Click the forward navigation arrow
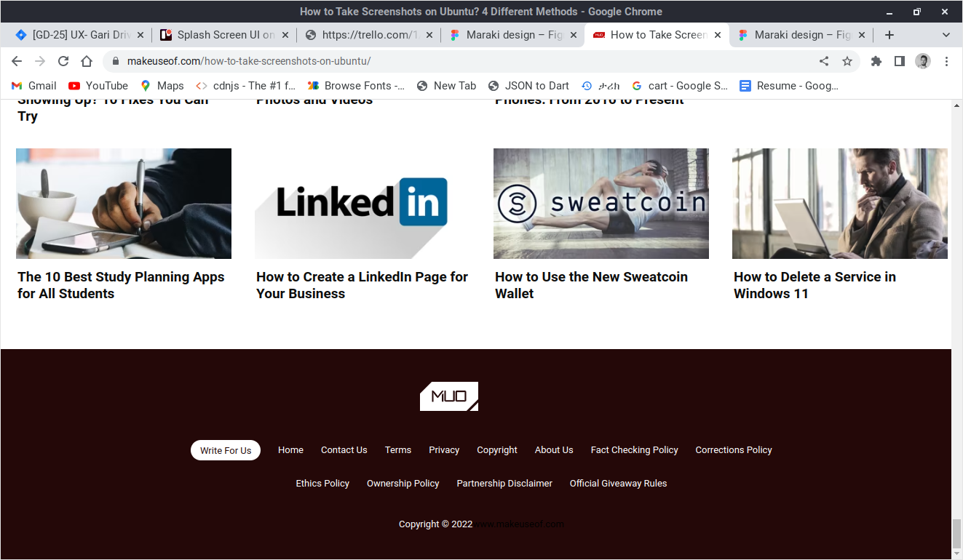This screenshot has width=963, height=560. [x=40, y=61]
